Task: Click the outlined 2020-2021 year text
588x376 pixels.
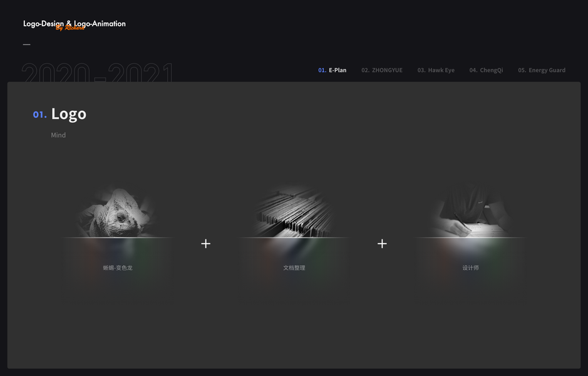Action: point(98,73)
